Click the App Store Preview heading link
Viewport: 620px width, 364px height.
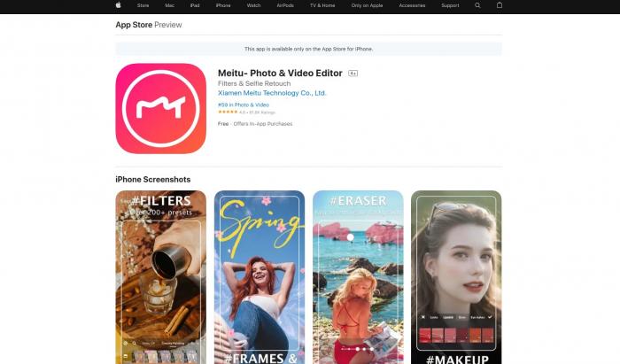(x=149, y=25)
